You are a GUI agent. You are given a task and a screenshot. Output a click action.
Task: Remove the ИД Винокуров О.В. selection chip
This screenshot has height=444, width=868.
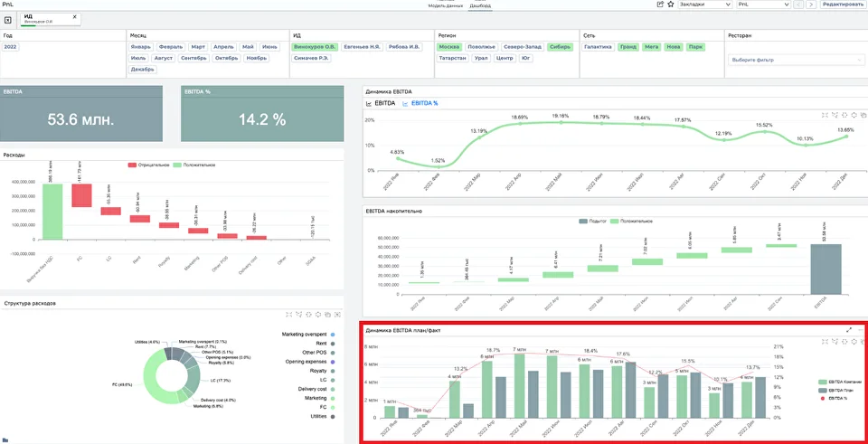tap(75, 16)
